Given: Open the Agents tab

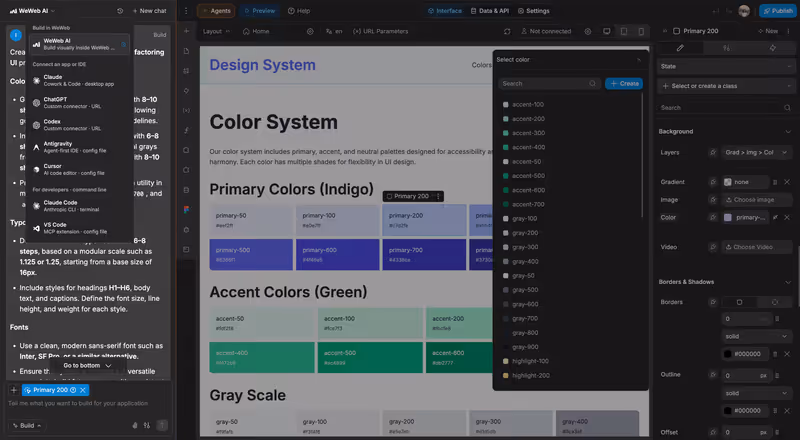Looking at the screenshot, I should coord(216,11).
